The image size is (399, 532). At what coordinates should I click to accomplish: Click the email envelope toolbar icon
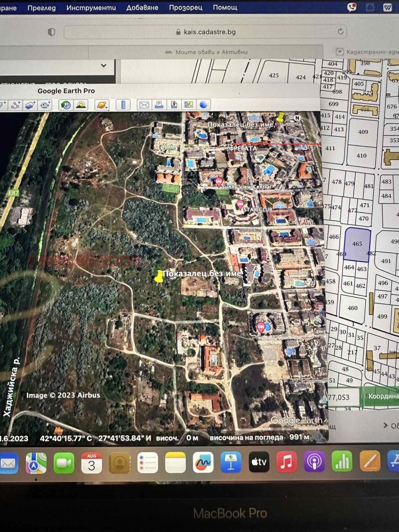(144, 105)
